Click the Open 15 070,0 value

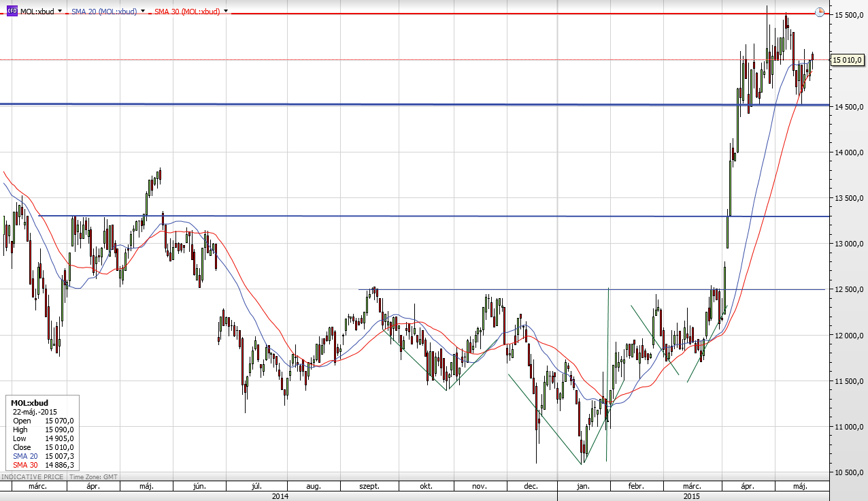click(58, 421)
